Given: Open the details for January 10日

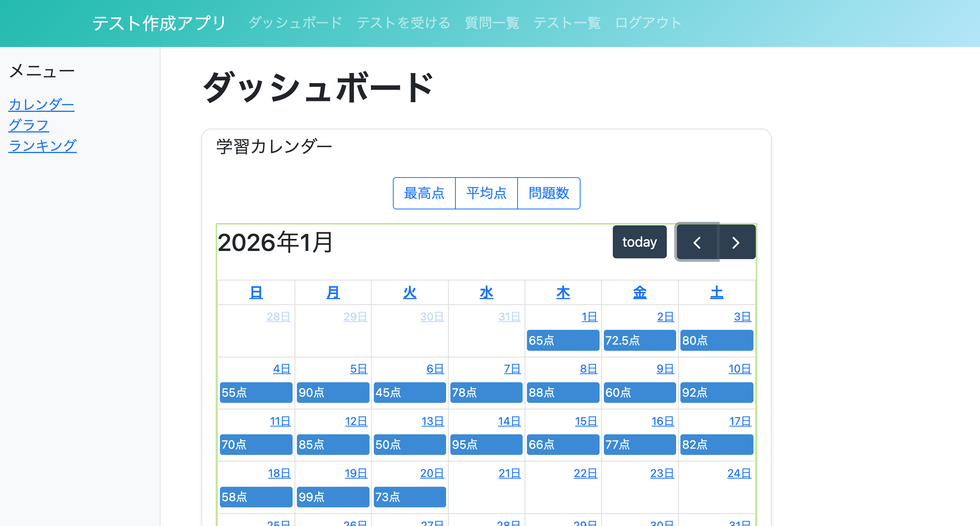Looking at the screenshot, I should tap(740, 369).
